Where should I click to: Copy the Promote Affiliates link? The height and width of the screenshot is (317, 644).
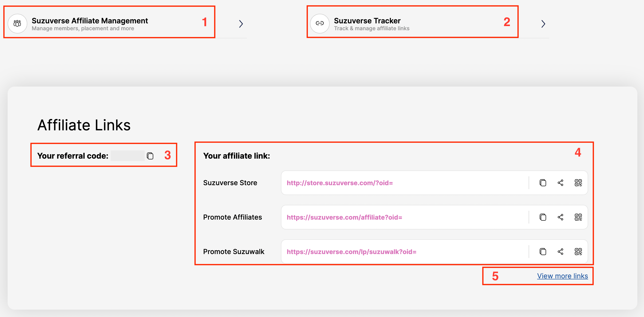point(543,217)
